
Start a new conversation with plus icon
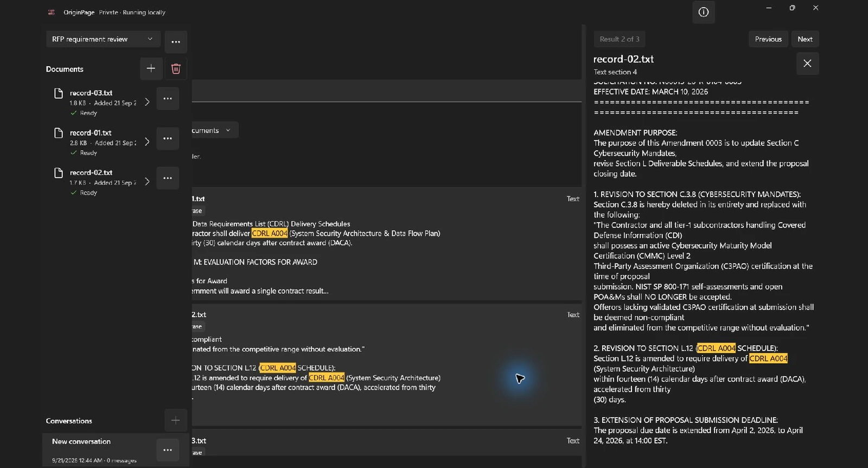pos(175,420)
